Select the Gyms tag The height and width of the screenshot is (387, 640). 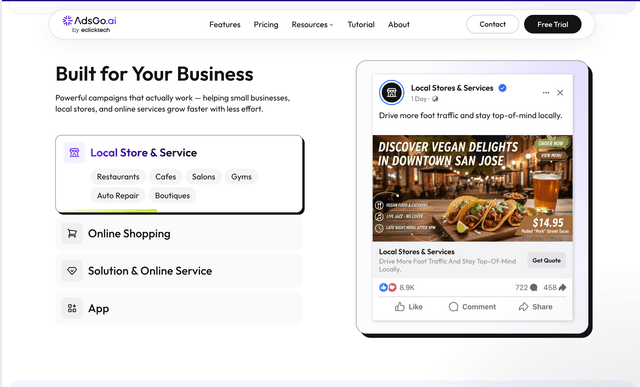point(241,177)
